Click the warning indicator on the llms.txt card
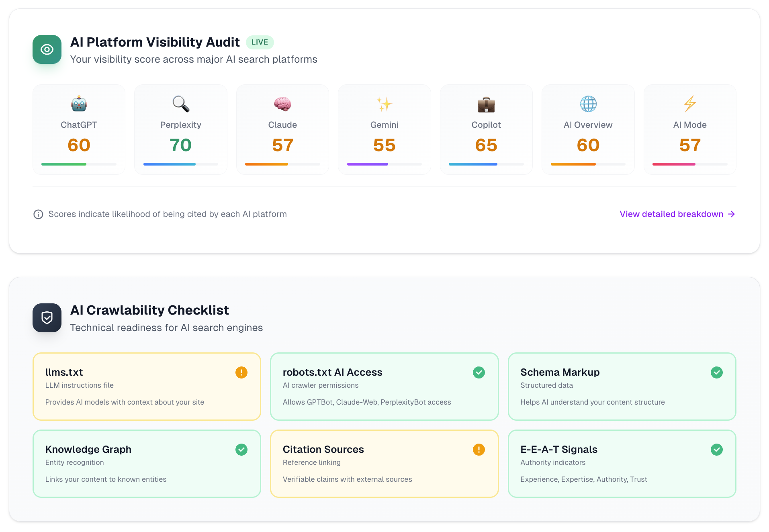The height and width of the screenshot is (532, 769). 241,372
